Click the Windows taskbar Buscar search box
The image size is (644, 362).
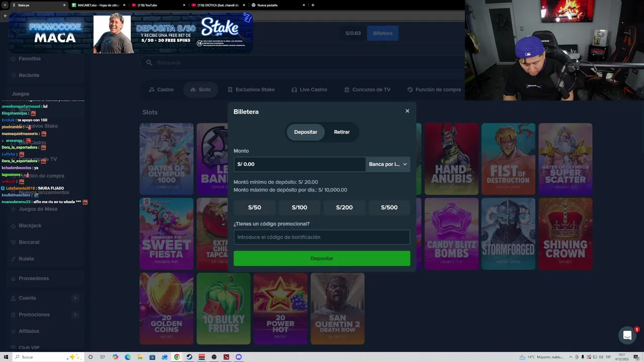point(48,357)
